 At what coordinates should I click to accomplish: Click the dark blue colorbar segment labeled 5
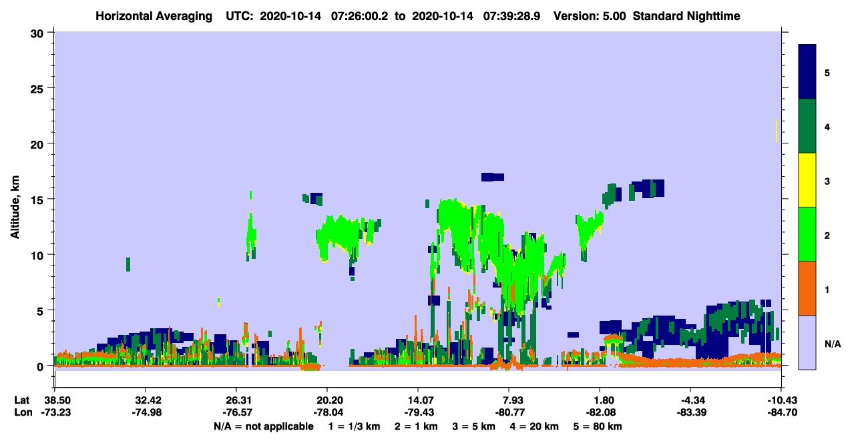pos(807,72)
